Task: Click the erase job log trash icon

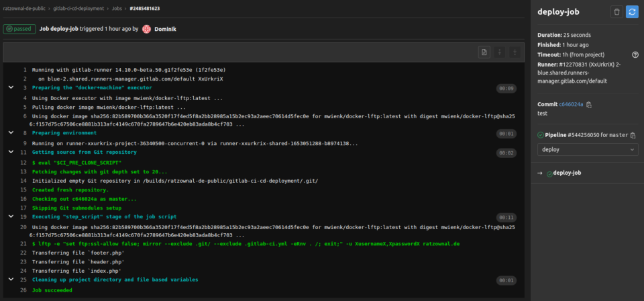Action: (616, 11)
